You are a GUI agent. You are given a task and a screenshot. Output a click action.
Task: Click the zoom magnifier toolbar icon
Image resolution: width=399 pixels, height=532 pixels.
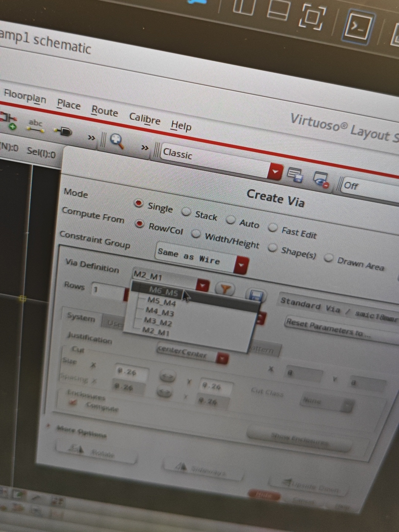[117, 141]
